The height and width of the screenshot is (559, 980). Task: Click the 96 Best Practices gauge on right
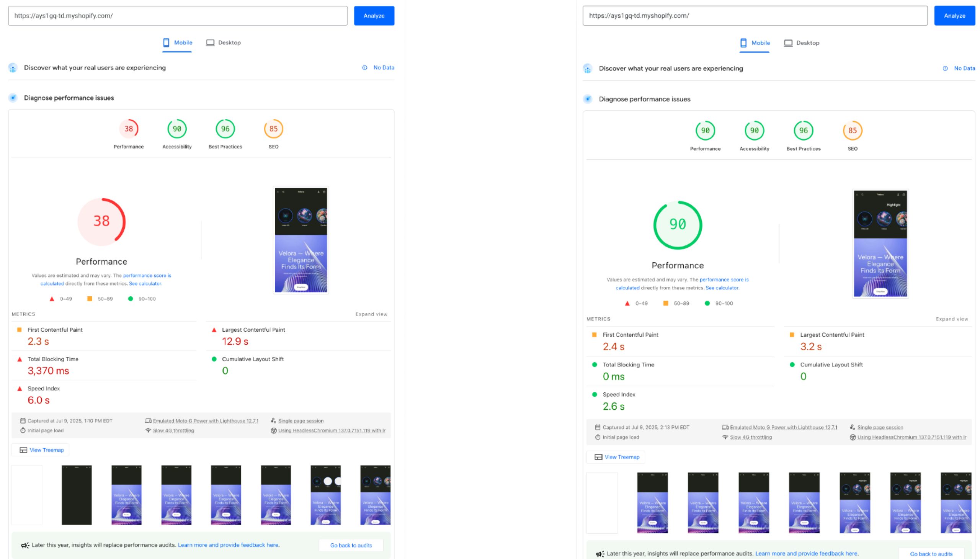point(803,131)
